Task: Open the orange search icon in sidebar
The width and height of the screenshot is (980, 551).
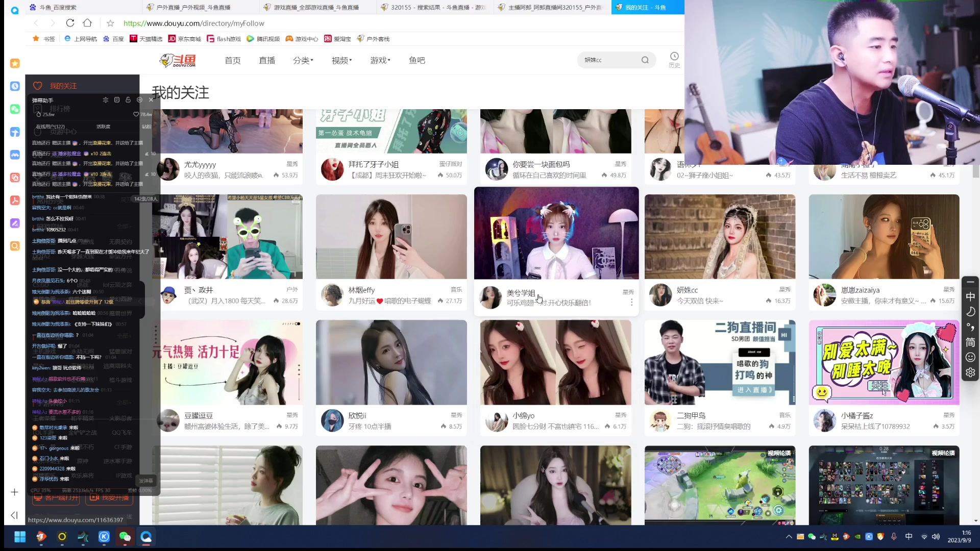Action: tap(15, 246)
